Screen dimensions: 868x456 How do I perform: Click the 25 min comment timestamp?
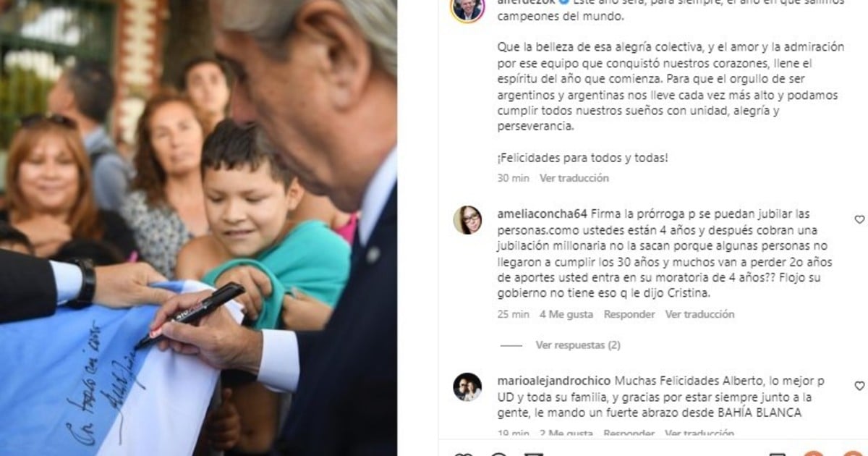(x=513, y=315)
